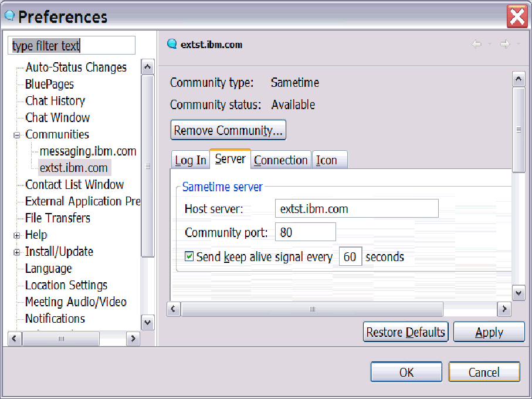Viewport: 532px width, 399px height.
Task: Click the back navigation arrow icon
Action: click(x=476, y=45)
